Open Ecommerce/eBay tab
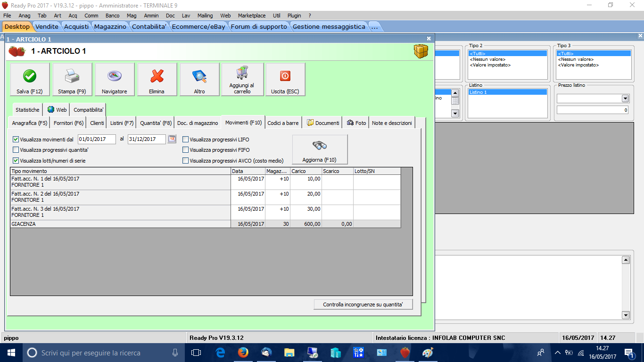 [198, 26]
